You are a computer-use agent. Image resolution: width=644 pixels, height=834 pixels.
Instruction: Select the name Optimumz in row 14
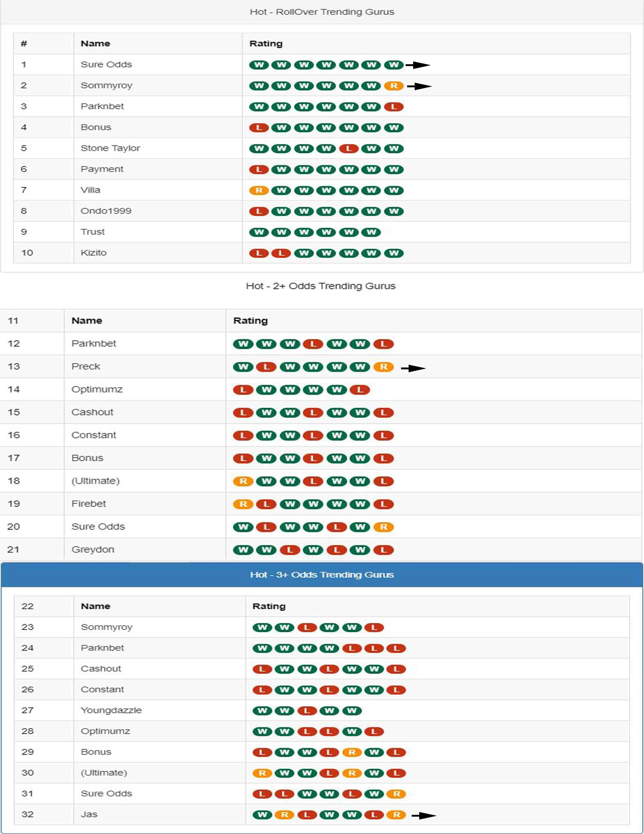click(x=97, y=389)
